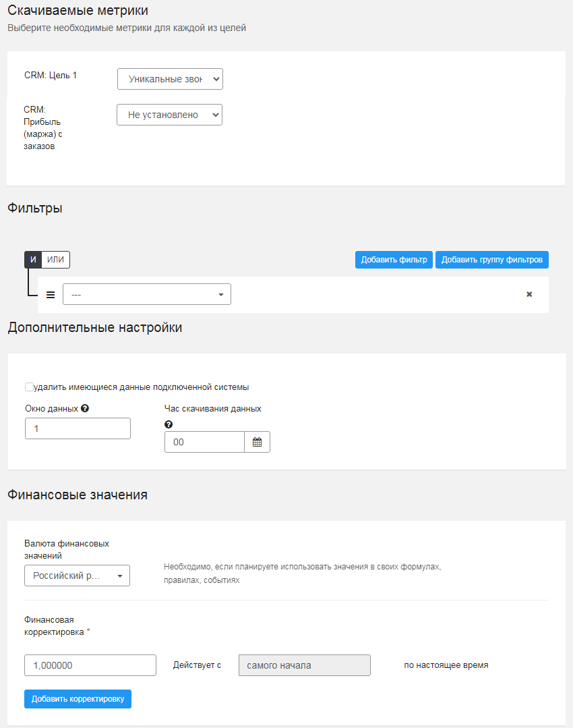This screenshot has width=573, height=728.
Task: Click the Добавить группу фильтров button
Action: click(492, 260)
